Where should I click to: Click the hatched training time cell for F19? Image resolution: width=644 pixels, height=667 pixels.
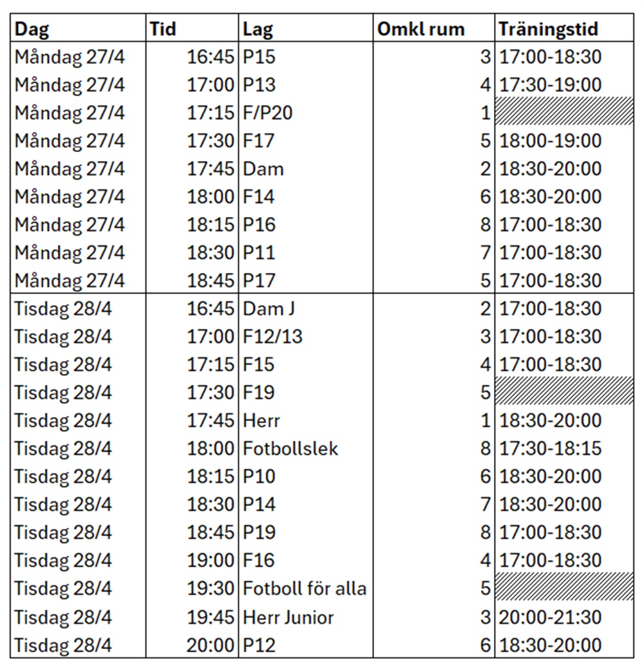click(x=563, y=393)
